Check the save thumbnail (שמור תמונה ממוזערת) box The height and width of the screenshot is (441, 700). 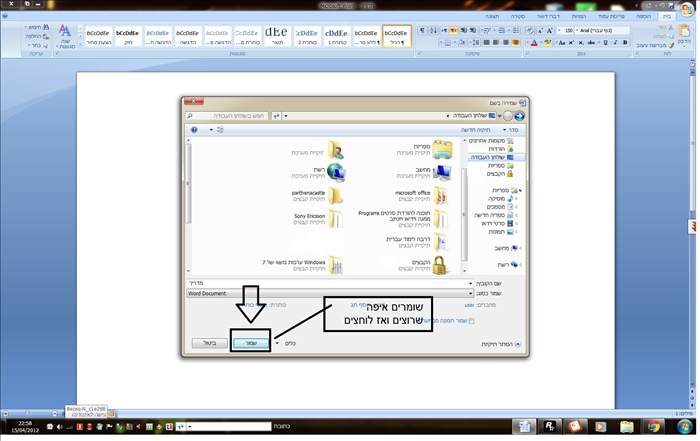pyautogui.click(x=471, y=321)
